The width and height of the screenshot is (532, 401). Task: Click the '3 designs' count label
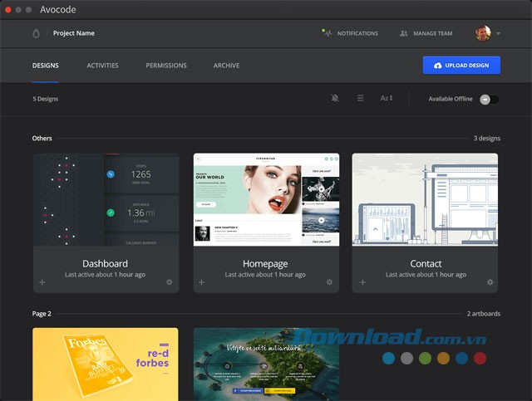(x=487, y=139)
